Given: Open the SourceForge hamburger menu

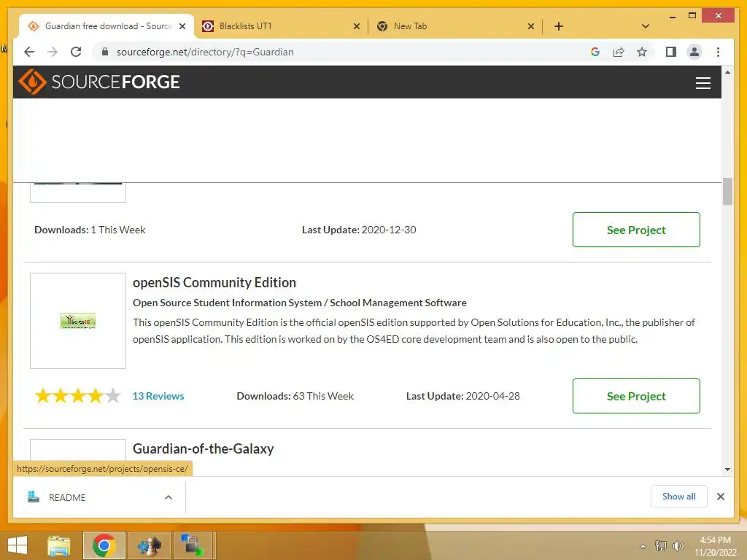Looking at the screenshot, I should tap(703, 83).
